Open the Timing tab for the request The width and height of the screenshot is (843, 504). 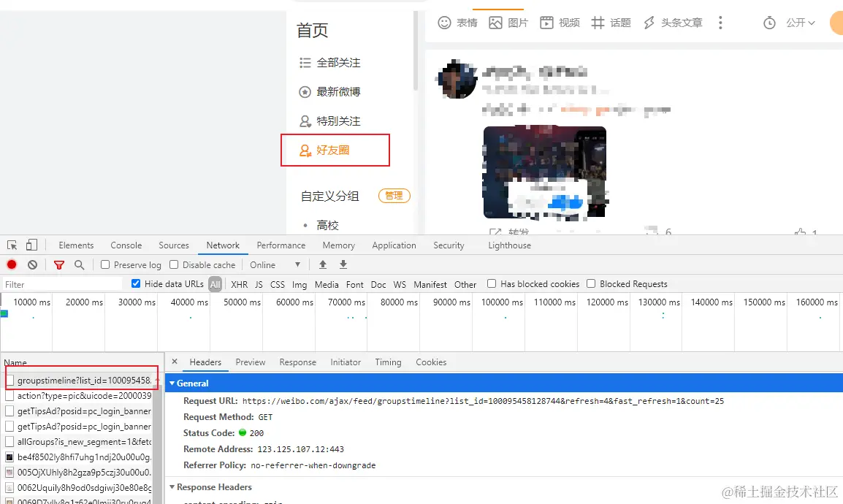388,362
